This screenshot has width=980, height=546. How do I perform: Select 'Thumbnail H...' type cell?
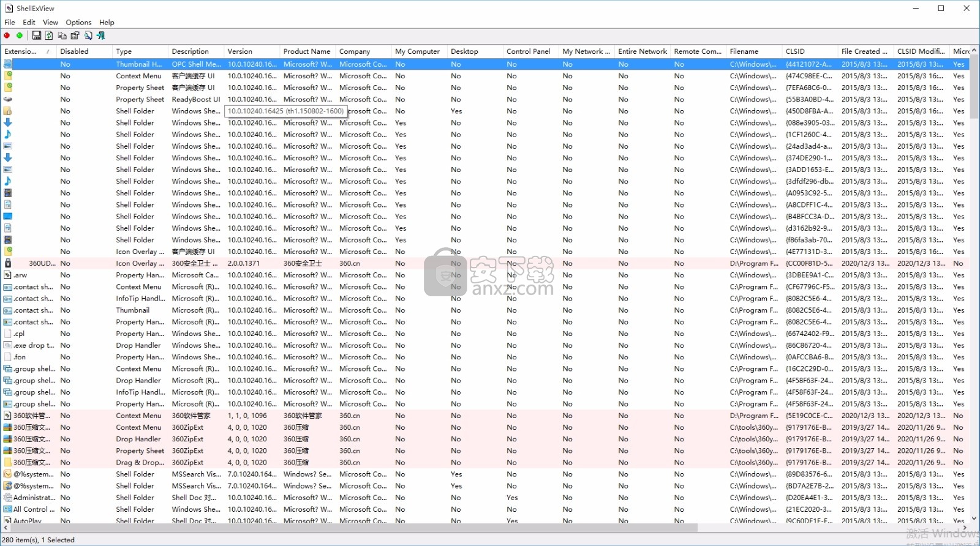[139, 64]
